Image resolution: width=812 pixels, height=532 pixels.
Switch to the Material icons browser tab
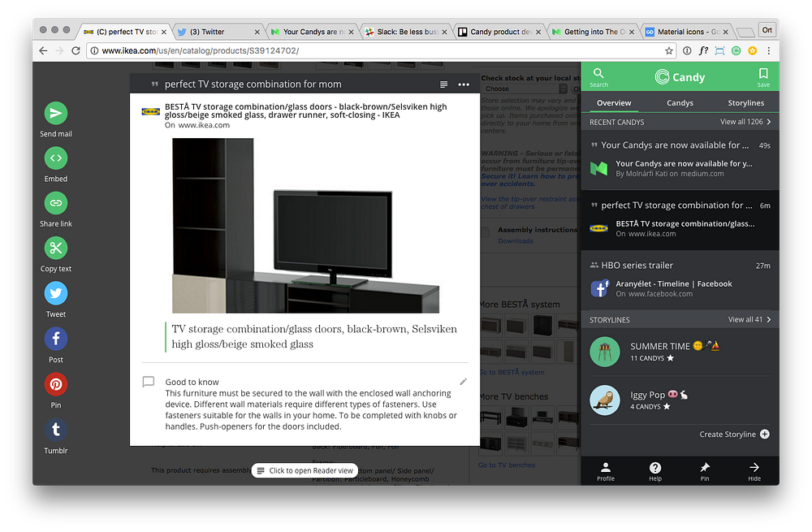(x=687, y=32)
